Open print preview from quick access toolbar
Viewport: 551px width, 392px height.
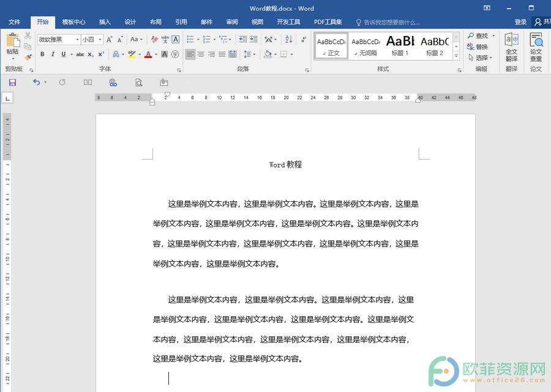tap(139, 83)
